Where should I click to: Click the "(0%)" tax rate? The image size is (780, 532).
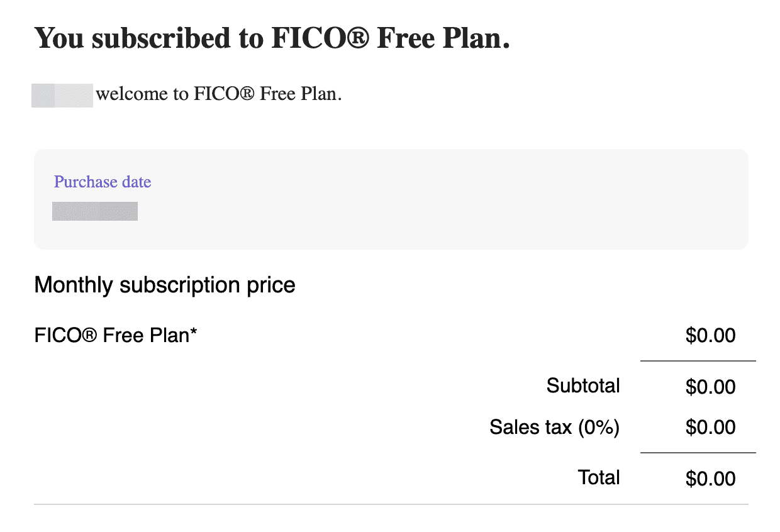[x=598, y=428]
